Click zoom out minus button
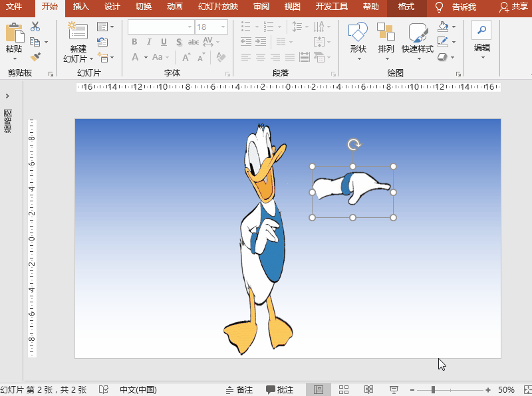The height and width of the screenshot is (396, 532). tap(412, 390)
